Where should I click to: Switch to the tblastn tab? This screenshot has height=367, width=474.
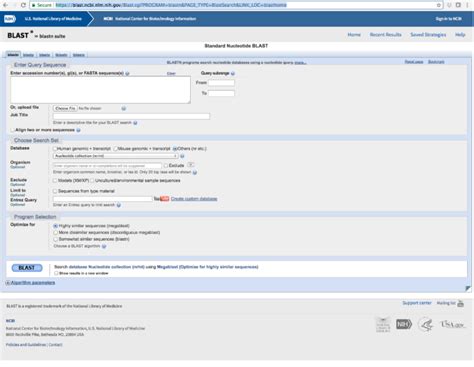pyautogui.click(x=61, y=55)
